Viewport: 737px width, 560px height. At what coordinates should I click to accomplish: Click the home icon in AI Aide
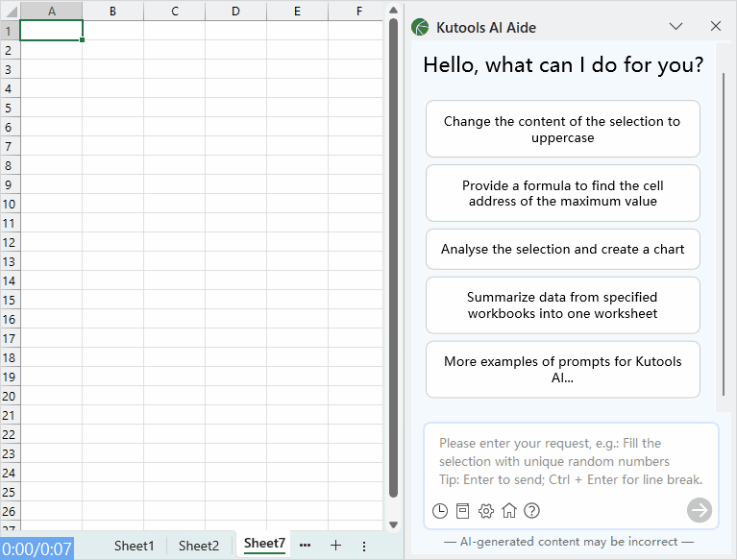(x=509, y=510)
